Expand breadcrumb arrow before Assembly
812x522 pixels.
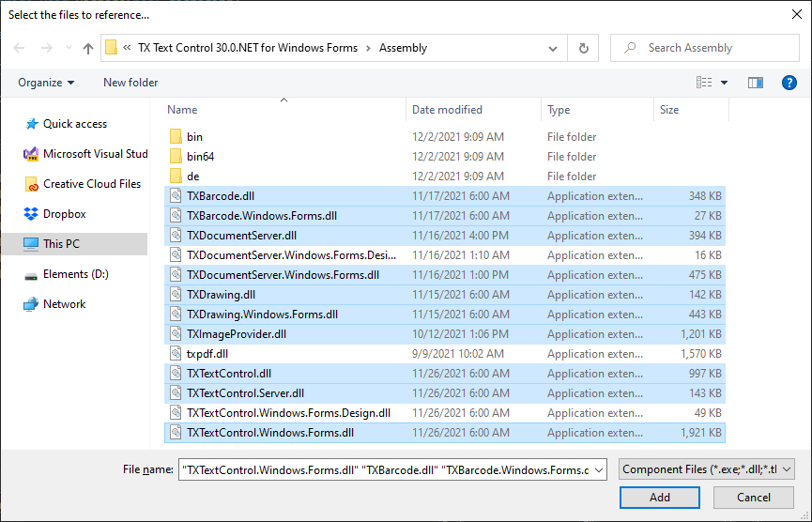[368, 48]
